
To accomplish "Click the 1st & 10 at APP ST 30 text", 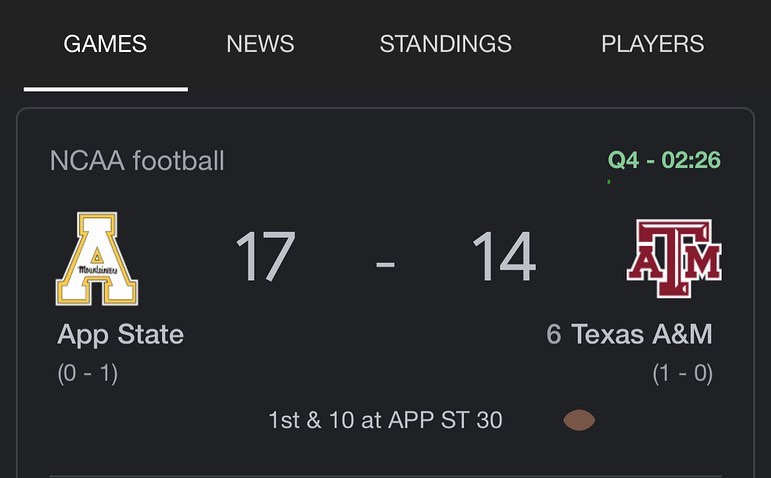I will [385, 420].
